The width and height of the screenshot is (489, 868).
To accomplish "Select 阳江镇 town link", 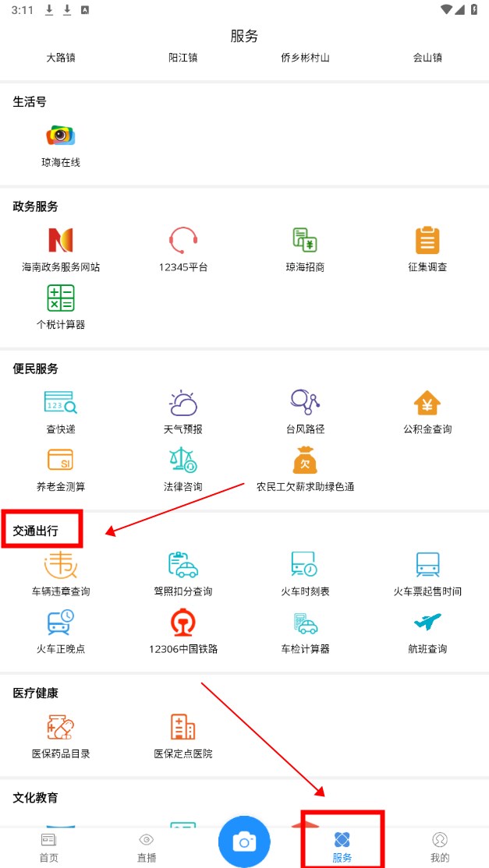I will [183, 58].
